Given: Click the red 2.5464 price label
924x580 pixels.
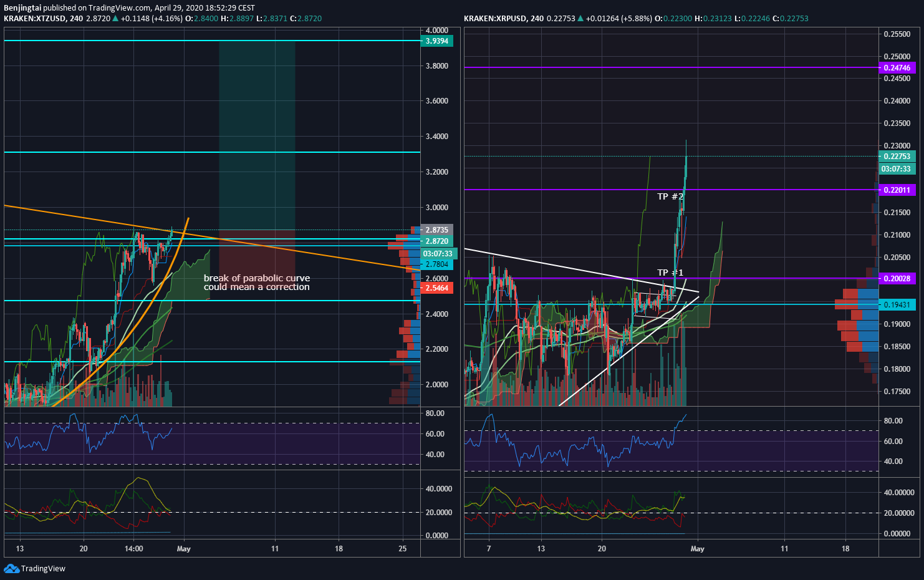Looking at the screenshot, I should [x=437, y=288].
